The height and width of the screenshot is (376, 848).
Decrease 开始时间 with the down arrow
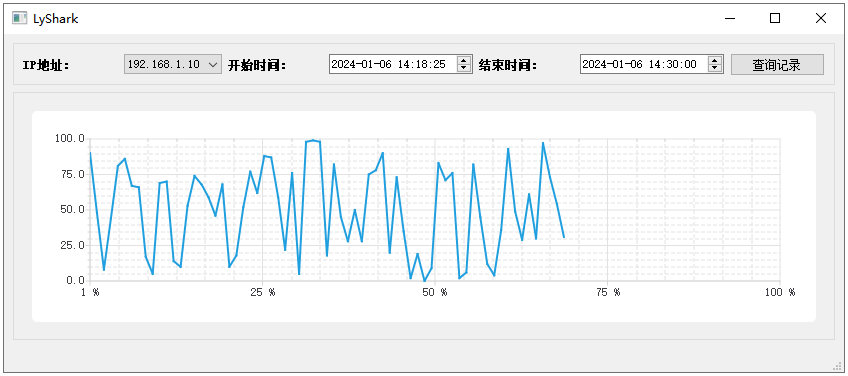pos(464,69)
